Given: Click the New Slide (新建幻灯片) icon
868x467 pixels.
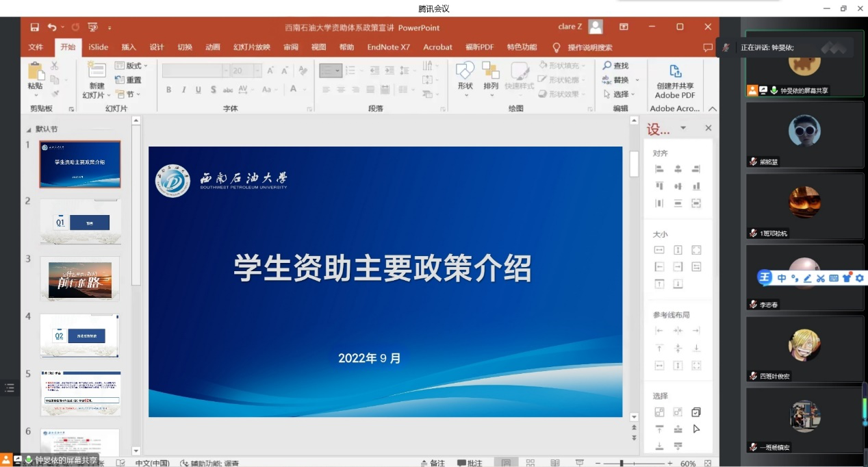Looking at the screenshot, I should point(97,70).
